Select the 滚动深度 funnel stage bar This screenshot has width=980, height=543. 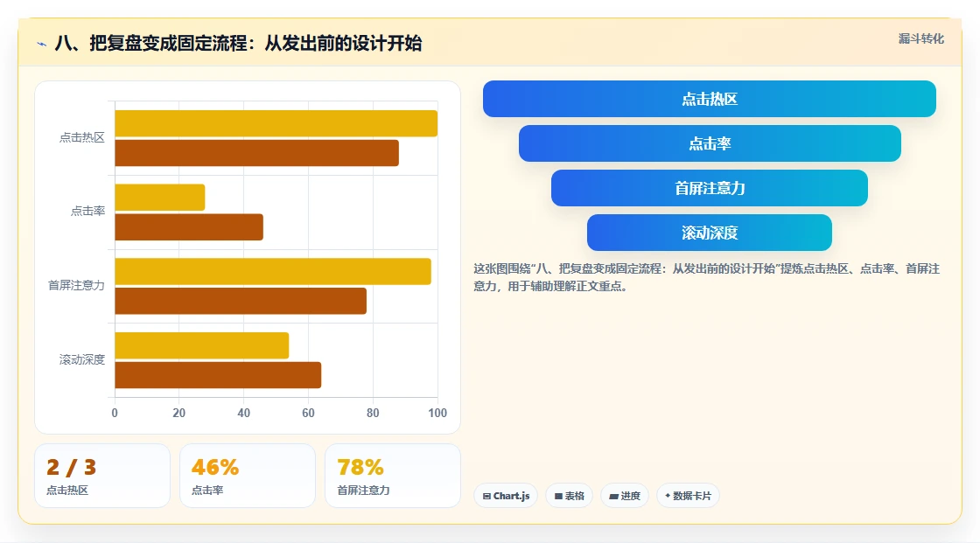click(x=710, y=233)
